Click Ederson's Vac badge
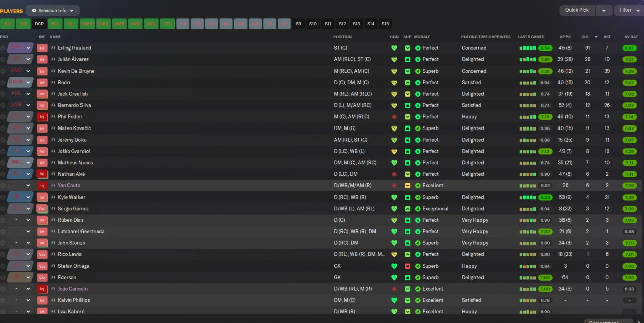Screen dimensions: 644x323 pos(42,278)
